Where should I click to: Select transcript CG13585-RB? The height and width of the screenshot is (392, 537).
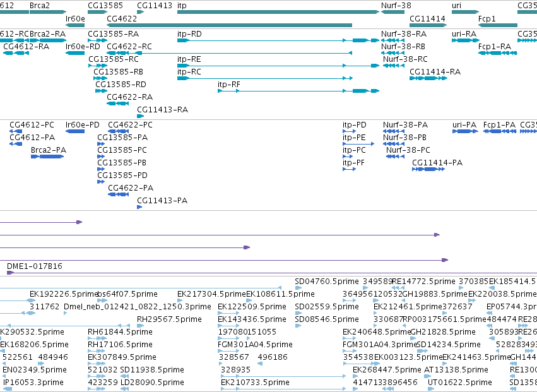(100, 78)
